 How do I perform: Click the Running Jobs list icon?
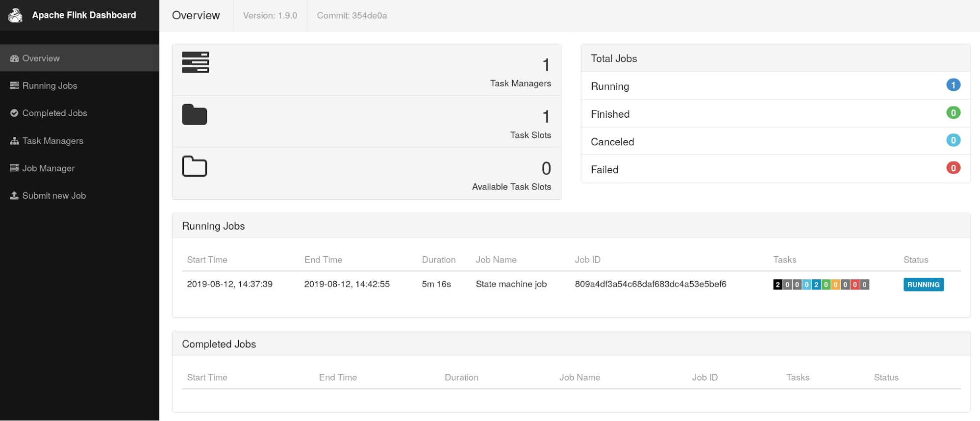click(14, 85)
